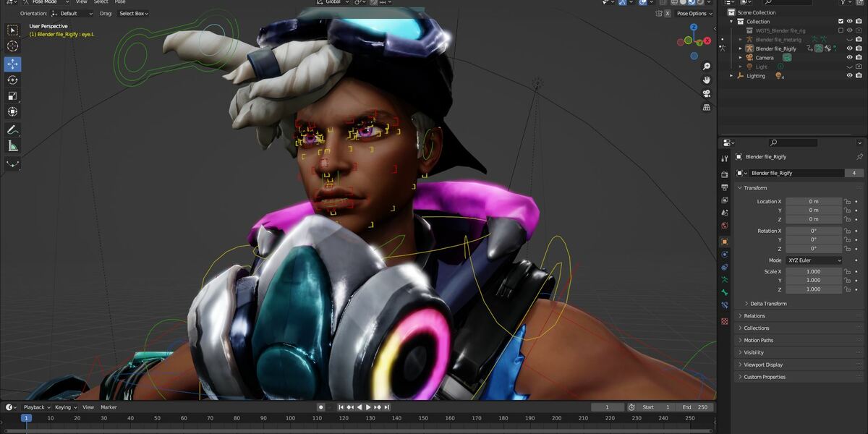Viewport: 868px width, 434px height.
Task: Click the End frame 250 field
Action: click(x=696, y=407)
